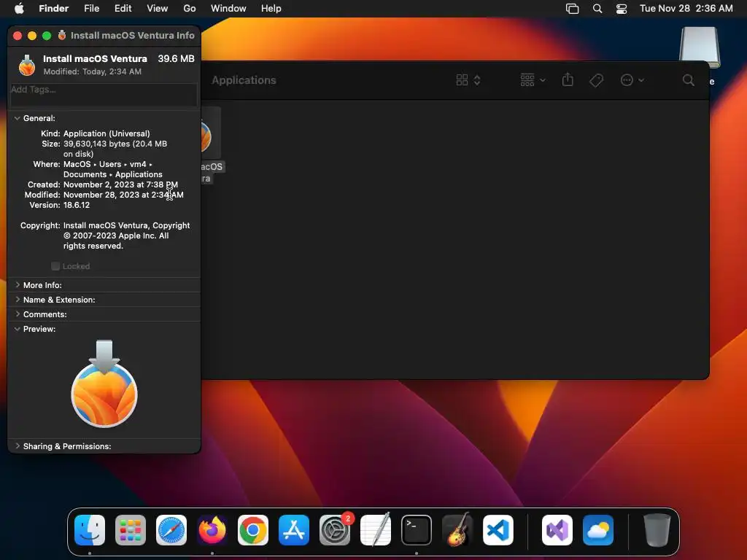Expand the More Info section

18,285
